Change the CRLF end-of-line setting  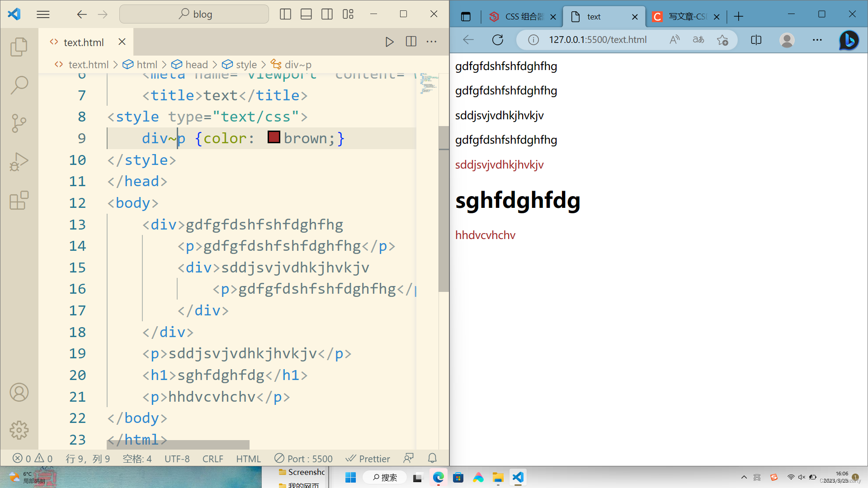coord(213,459)
